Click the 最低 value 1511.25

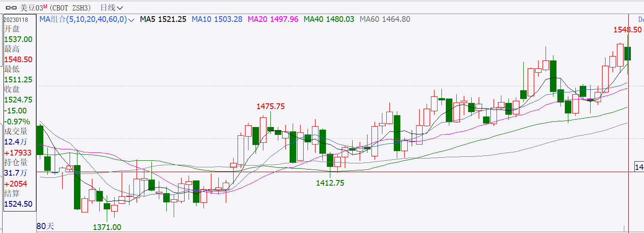[18, 80]
